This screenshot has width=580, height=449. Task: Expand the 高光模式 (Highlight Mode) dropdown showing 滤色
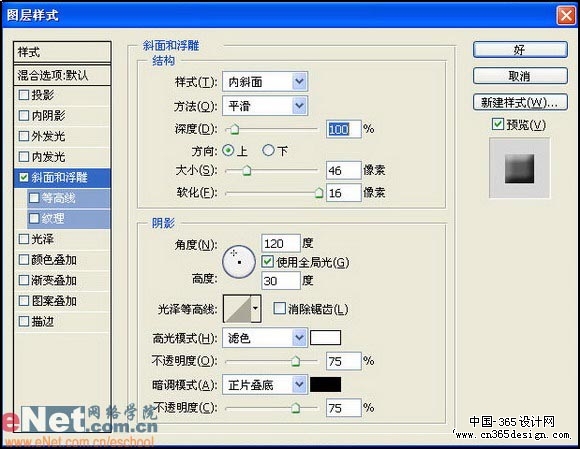(265, 338)
